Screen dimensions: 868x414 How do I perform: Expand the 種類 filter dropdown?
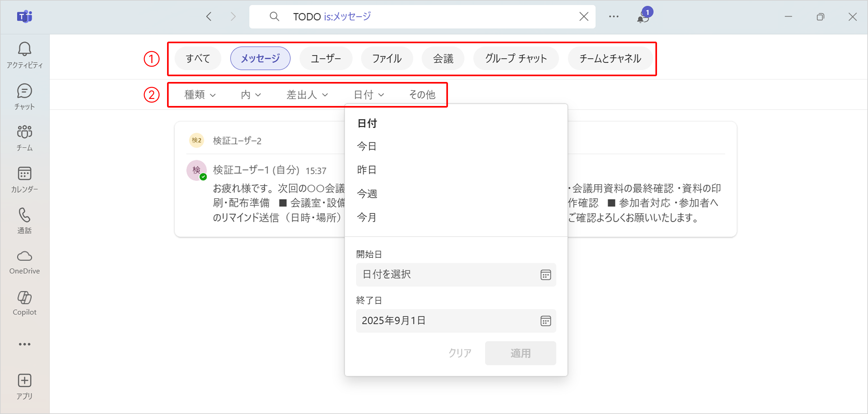(x=200, y=95)
